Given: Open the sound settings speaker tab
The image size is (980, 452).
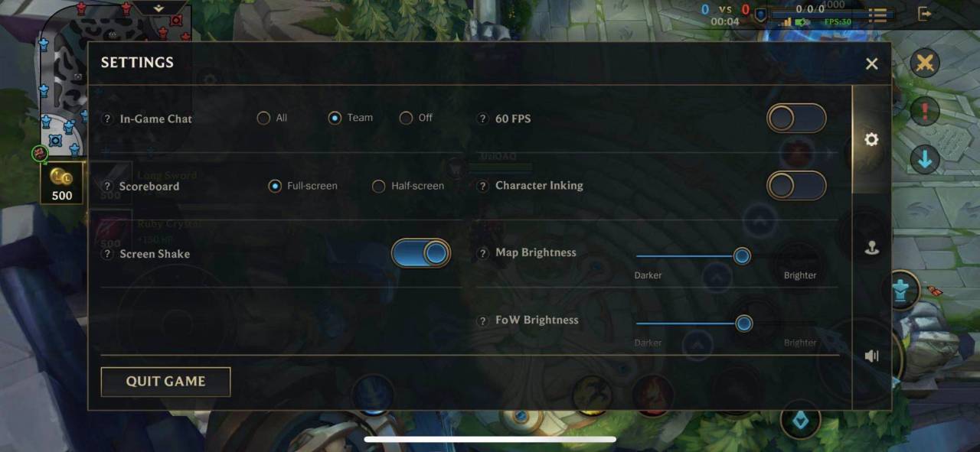Looking at the screenshot, I should point(871,356).
